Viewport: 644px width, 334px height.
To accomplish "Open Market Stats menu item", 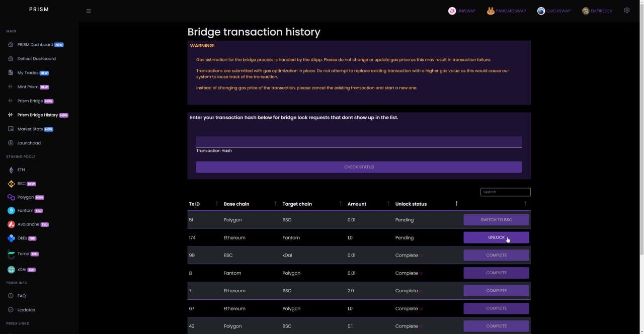I will click(30, 129).
